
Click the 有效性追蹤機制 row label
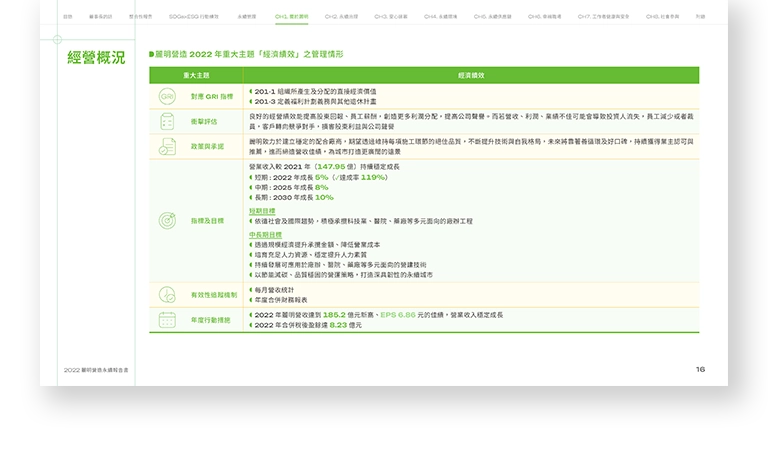[x=214, y=294]
